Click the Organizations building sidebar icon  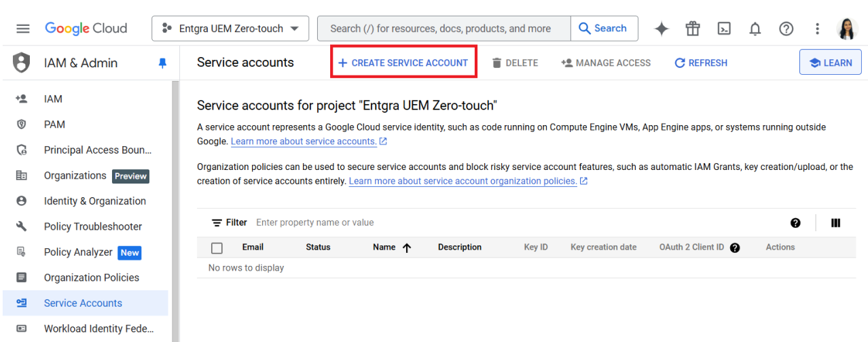tap(21, 175)
